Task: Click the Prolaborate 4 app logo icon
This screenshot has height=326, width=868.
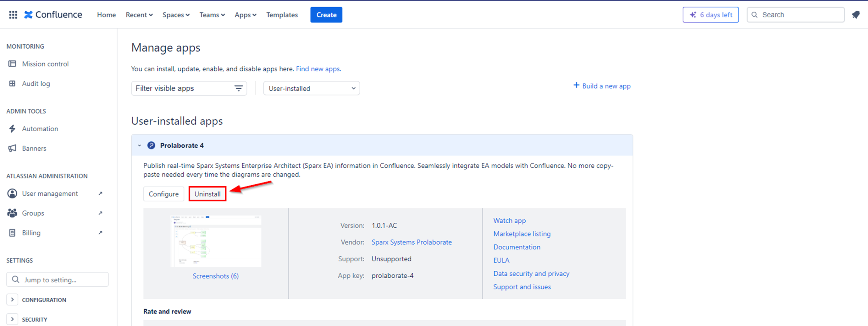Action: pyautogui.click(x=151, y=145)
